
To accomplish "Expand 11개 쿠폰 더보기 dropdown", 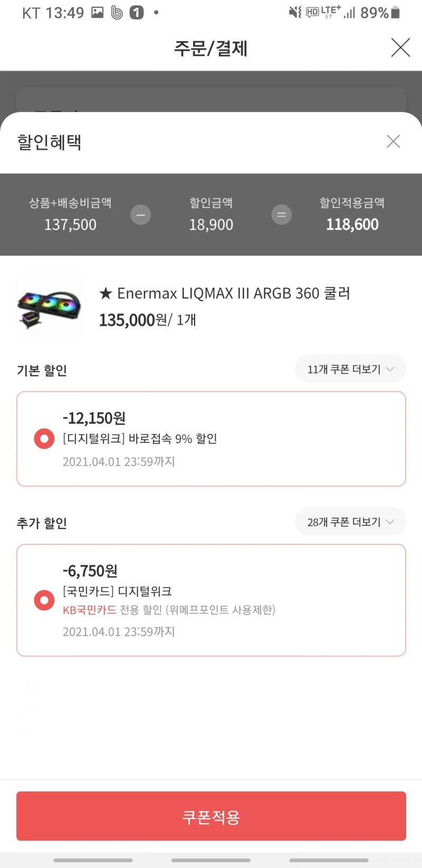I will coord(350,369).
